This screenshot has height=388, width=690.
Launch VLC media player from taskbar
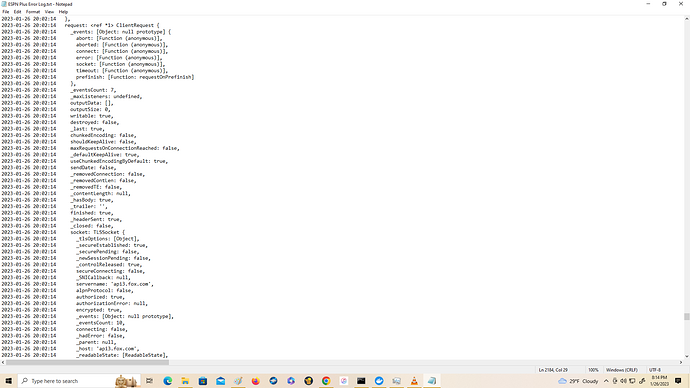[x=414, y=381]
